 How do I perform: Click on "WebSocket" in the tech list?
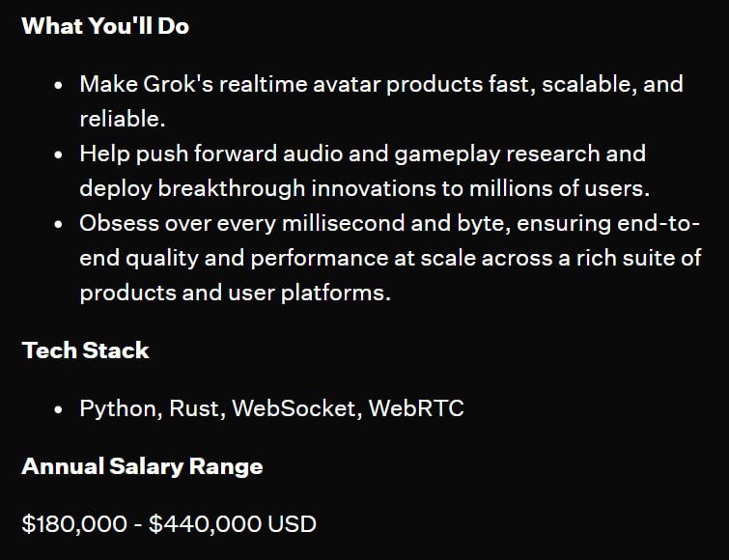297,408
